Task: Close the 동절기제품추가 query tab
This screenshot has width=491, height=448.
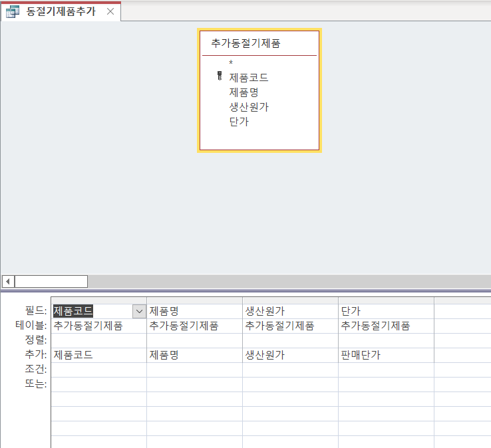Action: [x=110, y=12]
